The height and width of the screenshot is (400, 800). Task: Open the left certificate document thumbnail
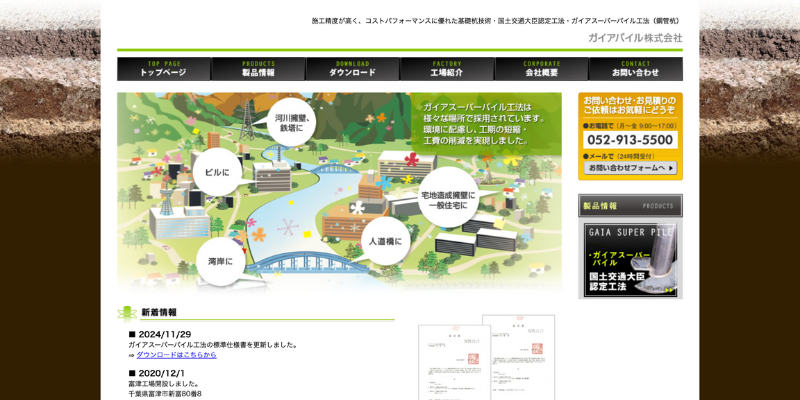tap(447, 362)
